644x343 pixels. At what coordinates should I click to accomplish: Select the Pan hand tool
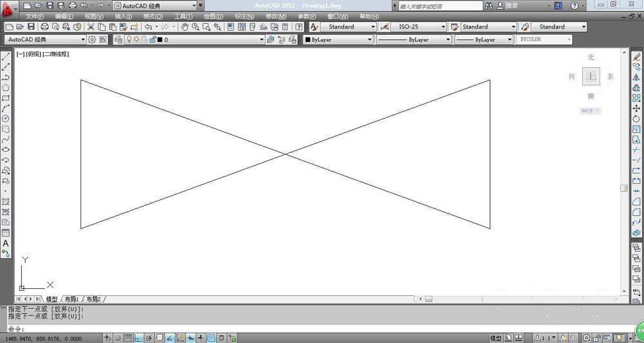(x=185, y=27)
